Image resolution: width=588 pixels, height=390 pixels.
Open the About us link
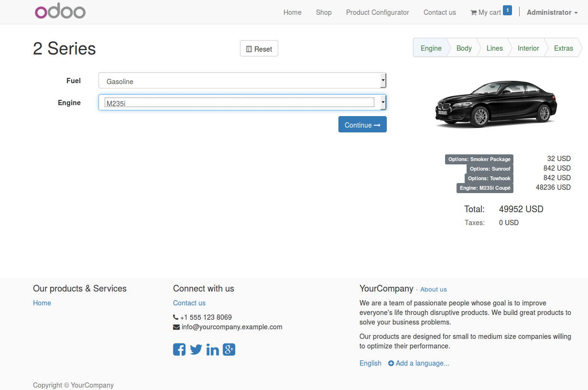(x=434, y=290)
